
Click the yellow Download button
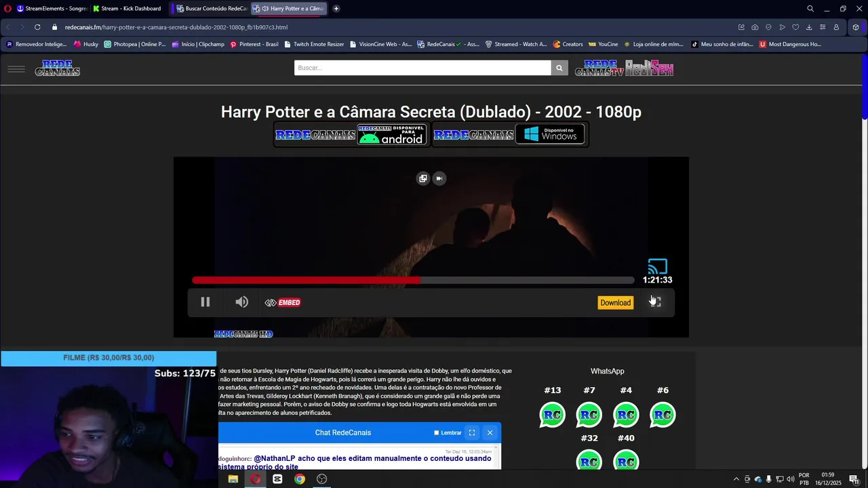[616, 303]
